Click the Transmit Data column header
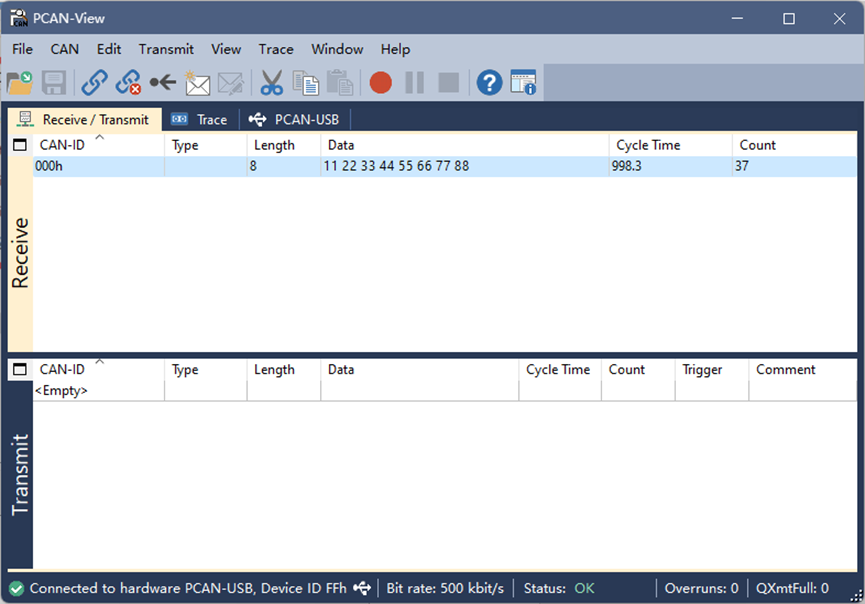This screenshot has width=865, height=604. [x=419, y=370]
